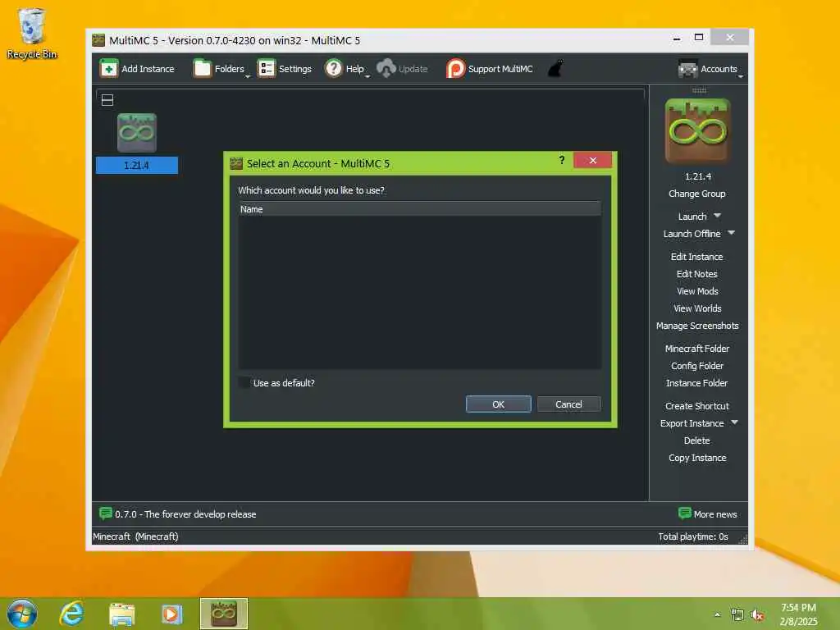Screen dimensions: 840x630
Task: Click Support MultiMC Patreon icon
Action: click(455, 69)
